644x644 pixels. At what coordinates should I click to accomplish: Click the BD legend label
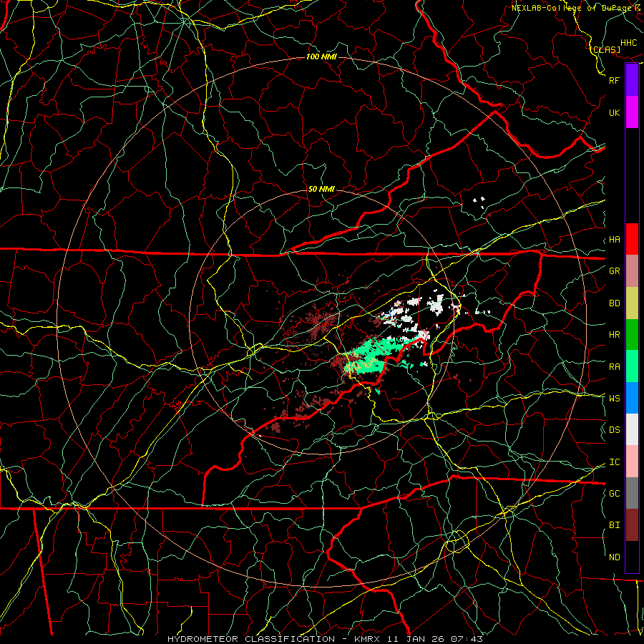click(x=614, y=303)
